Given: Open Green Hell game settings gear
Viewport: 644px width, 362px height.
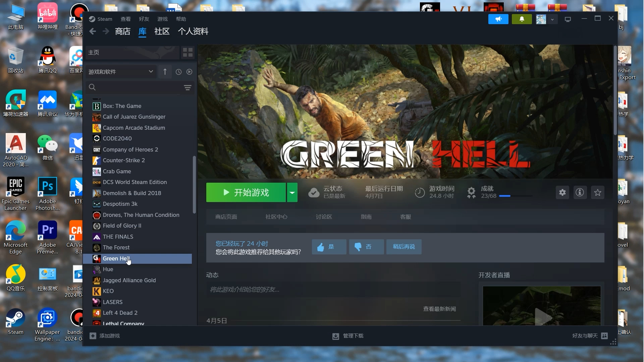Looking at the screenshot, I should 562,192.
